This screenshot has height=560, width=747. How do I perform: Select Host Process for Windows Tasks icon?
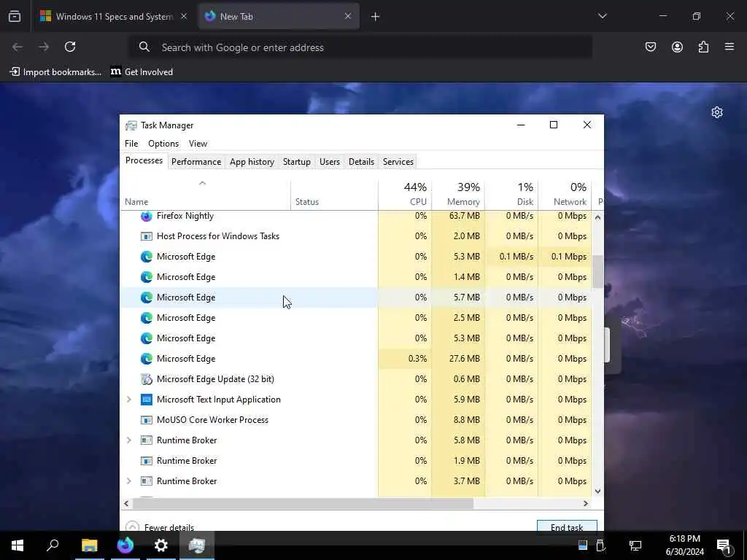click(x=146, y=236)
